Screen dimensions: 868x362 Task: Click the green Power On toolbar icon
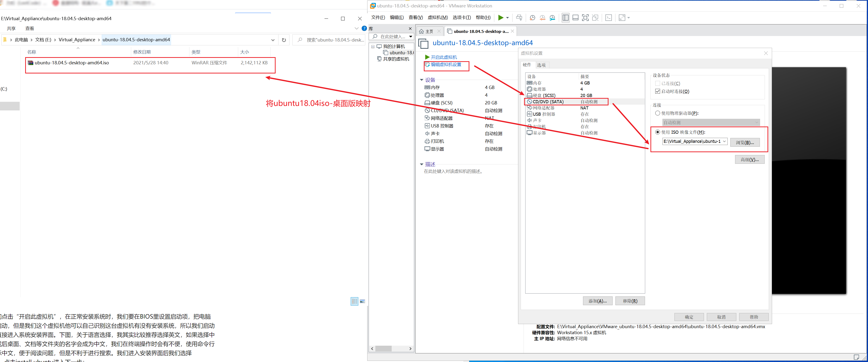(501, 18)
